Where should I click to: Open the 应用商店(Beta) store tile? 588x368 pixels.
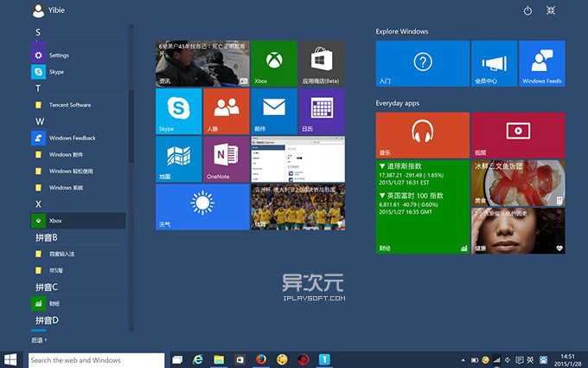[x=322, y=63]
